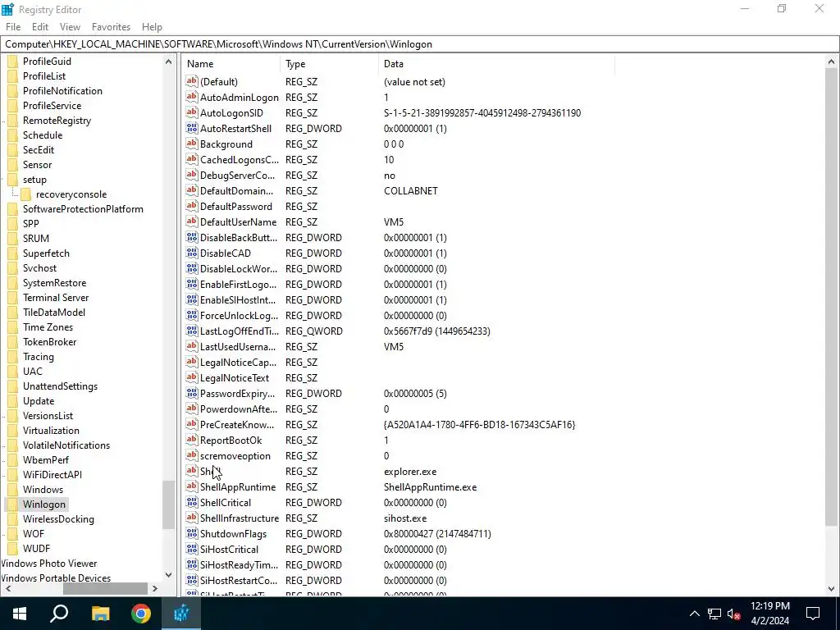Click the Terminal Server folder icon
The height and width of the screenshot is (630, 840).
coord(13,297)
